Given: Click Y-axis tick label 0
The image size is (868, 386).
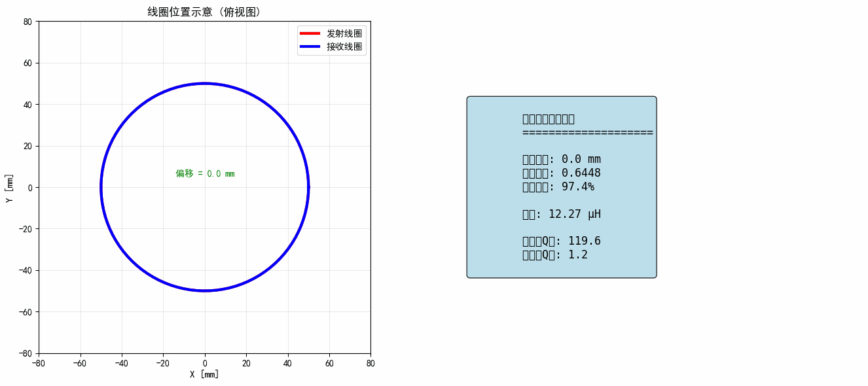Looking at the screenshot, I should [30, 188].
